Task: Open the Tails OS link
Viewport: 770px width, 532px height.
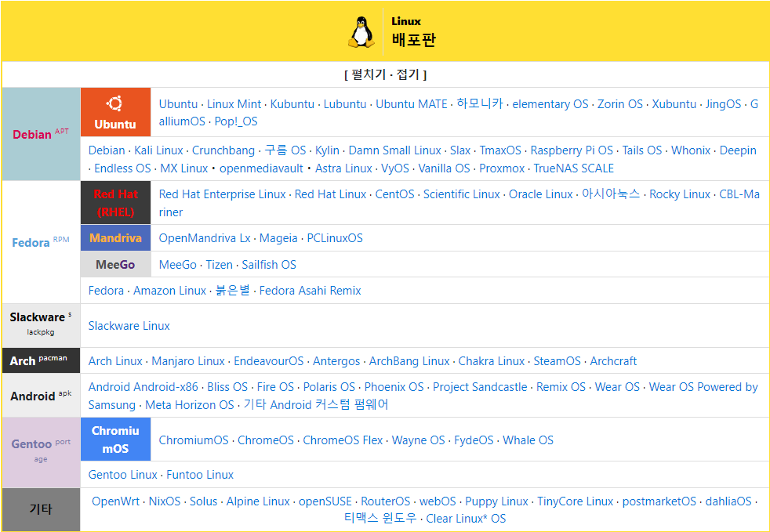Action: tap(642, 150)
